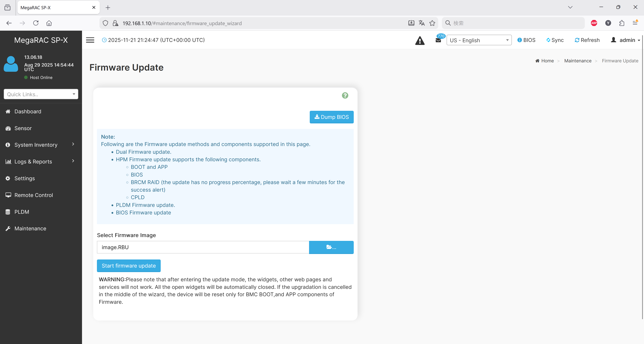
Task: Click the Dump BIOS button
Action: [332, 117]
